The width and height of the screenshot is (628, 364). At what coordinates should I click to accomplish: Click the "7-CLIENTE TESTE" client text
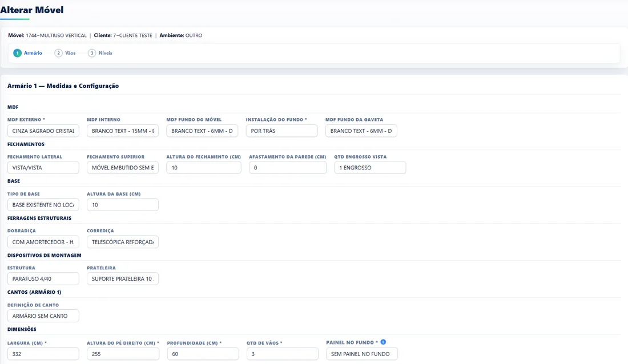coord(132,35)
